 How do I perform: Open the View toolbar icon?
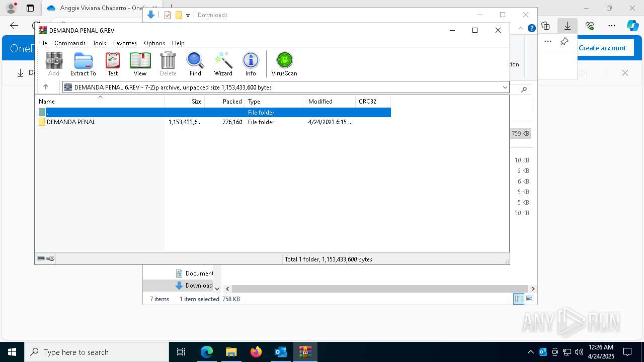(140, 64)
